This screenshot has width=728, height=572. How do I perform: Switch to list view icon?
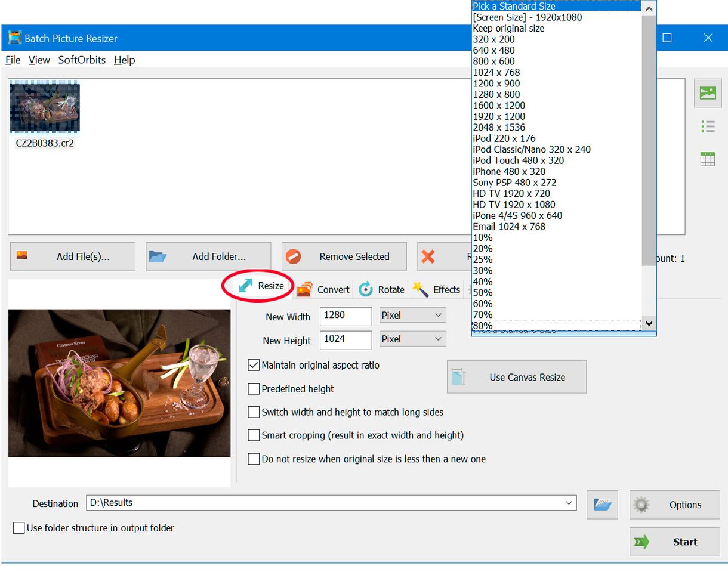[708, 126]
